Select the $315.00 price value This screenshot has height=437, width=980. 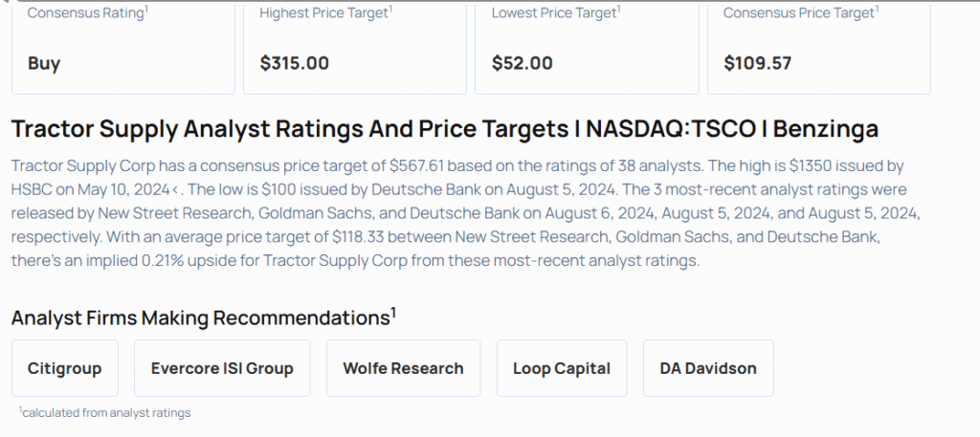[x=295, y=63]
